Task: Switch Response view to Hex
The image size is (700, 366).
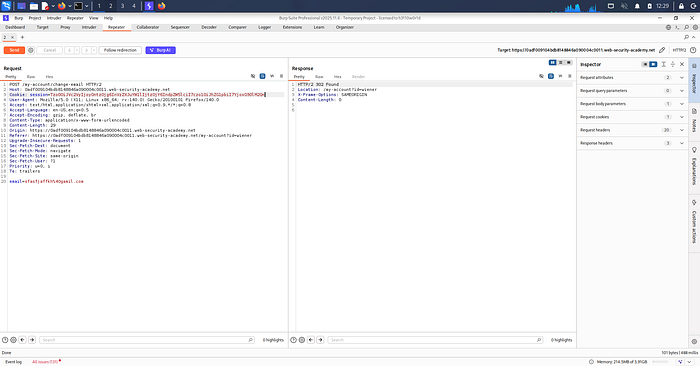Action: pyautogui.click(x=338, y=77)
